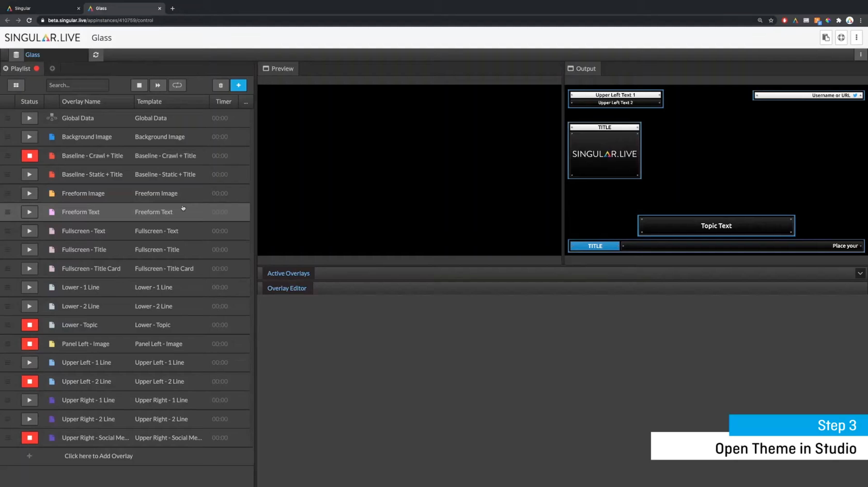
Task: Click the grid view icon in playlist toolbar
Action: click(16, 85)
